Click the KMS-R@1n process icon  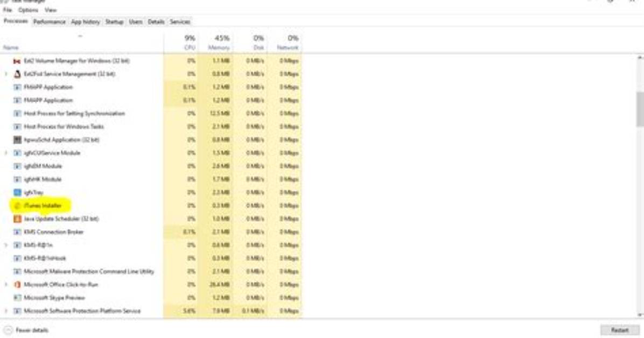click(17, 245)
